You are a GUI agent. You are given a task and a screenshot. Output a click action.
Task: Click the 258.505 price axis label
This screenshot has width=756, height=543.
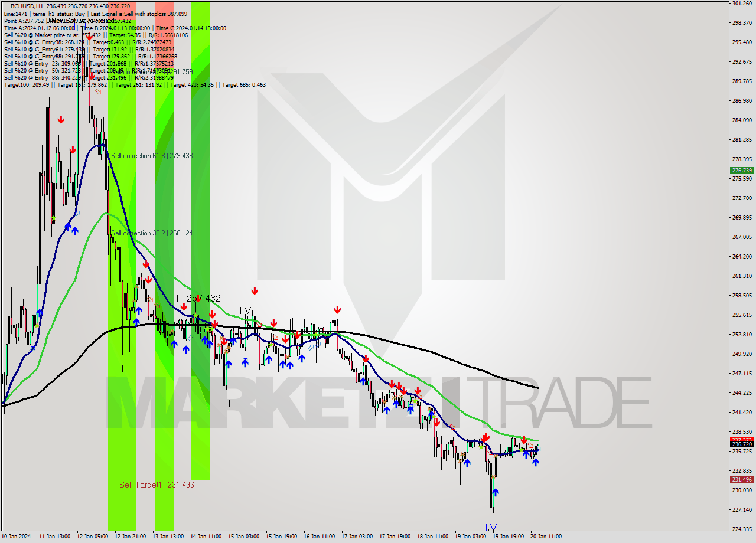pos(742,296)
